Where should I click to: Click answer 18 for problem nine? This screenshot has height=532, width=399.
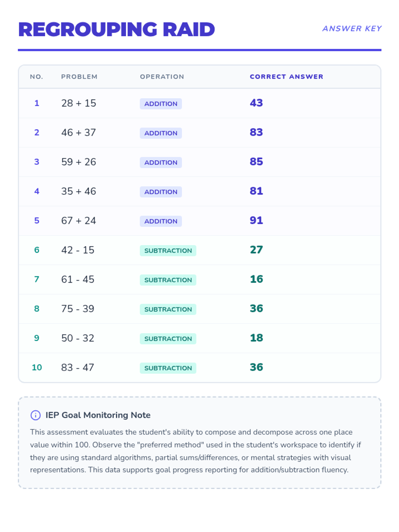click(256, 338)
